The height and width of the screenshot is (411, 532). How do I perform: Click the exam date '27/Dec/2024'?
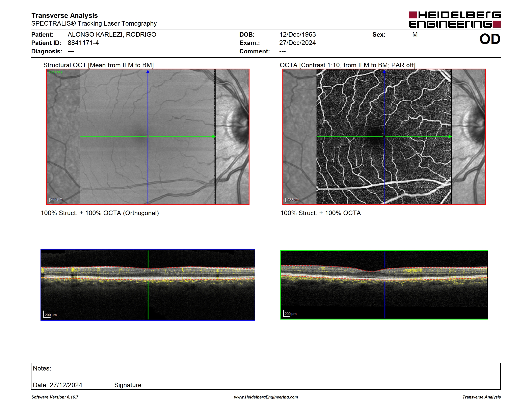tap(297, 43)
